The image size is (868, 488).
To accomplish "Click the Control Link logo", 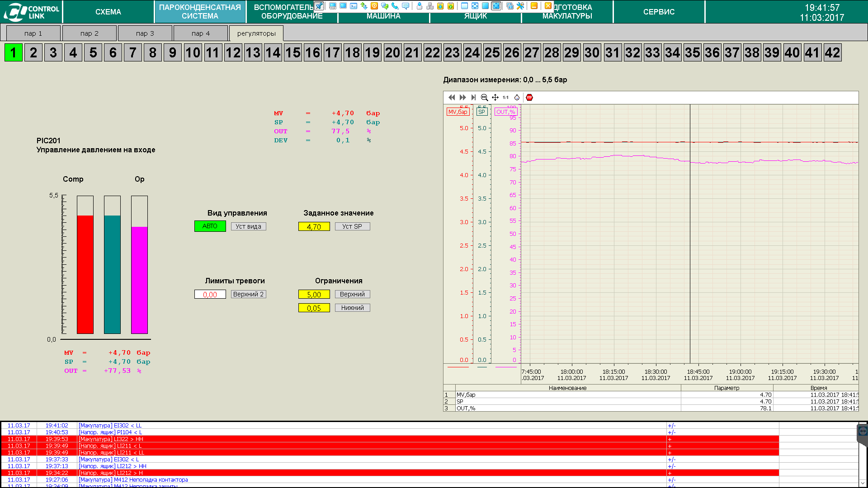I will 31,12.
